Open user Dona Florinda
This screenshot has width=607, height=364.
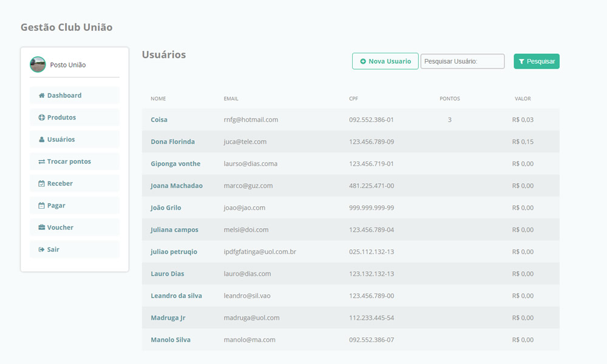tap(172, 142)
